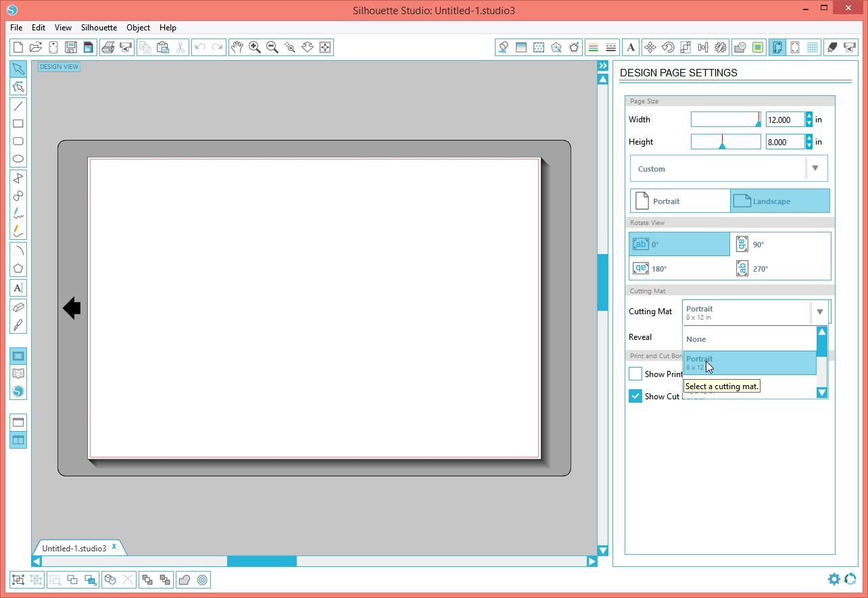Select the Text tool
The height and width of the screenshot is (598, 868).
click(x=19, y=288)
